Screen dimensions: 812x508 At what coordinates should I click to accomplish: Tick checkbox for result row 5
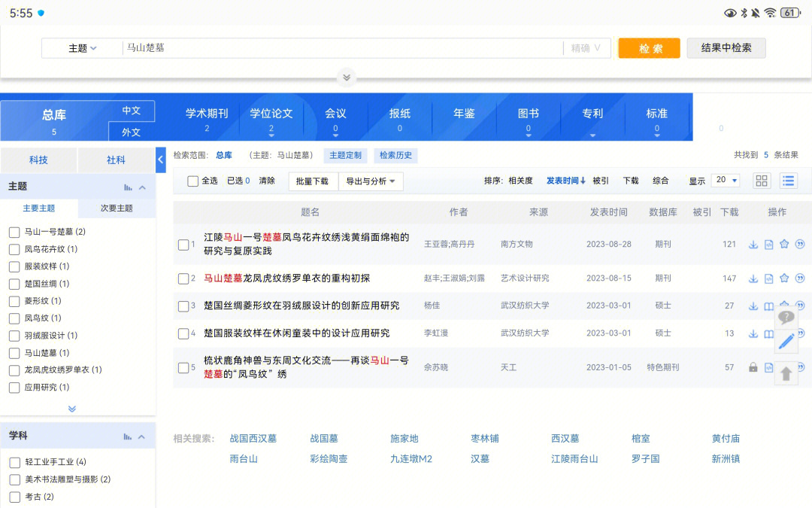click(x=183, y=367)
